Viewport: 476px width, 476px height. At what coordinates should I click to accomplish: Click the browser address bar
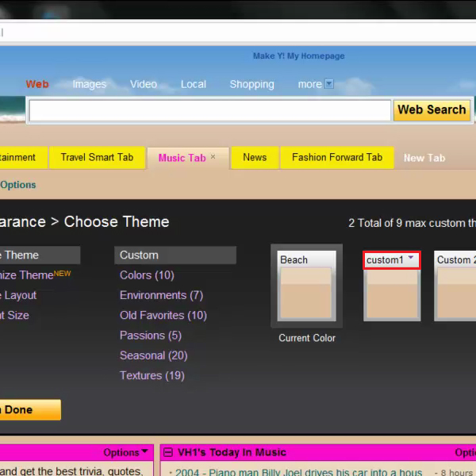tap(238, 33)
